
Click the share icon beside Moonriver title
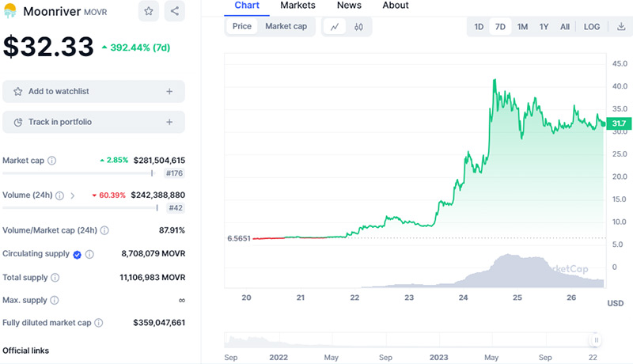point(174,12)
